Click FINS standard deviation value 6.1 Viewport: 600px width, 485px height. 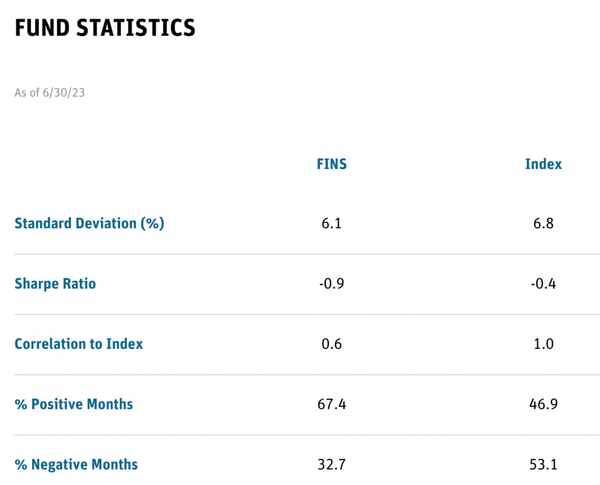(331, 223)
